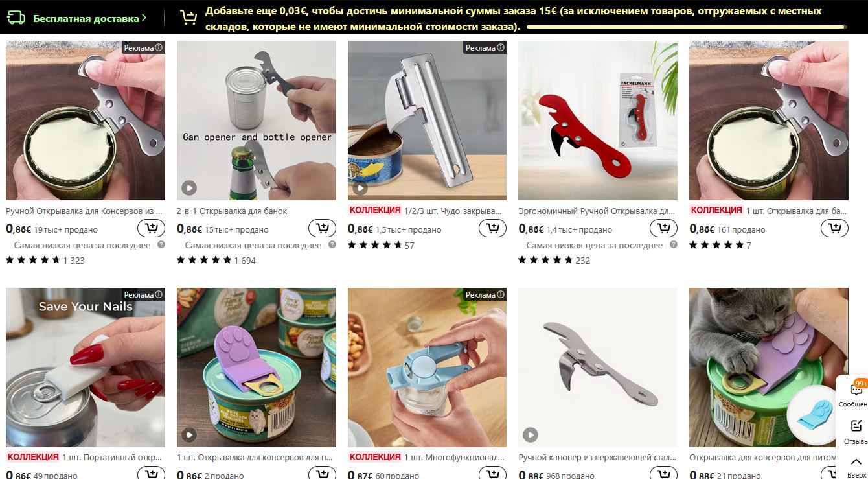Add the ergonomic red opener to cart
The width and height of the screenshot is (868, 479).
[x=663, y=228]
